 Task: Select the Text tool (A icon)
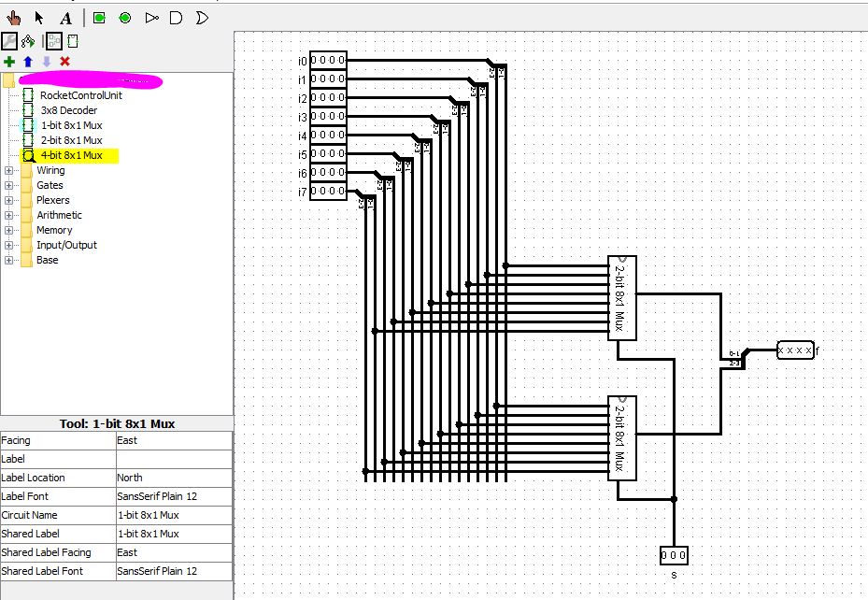(66, 19)
